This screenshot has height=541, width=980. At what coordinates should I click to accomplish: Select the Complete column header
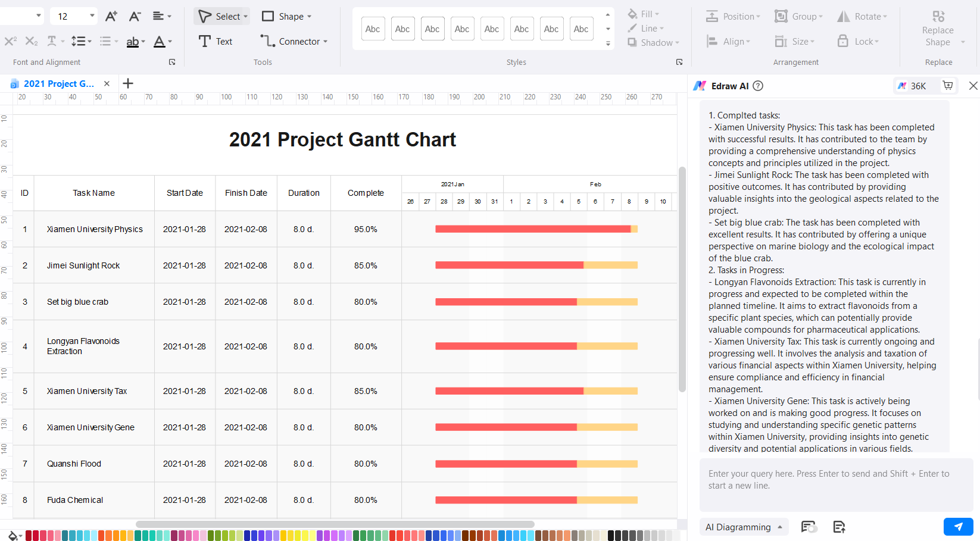pyautogui.click(x=366, y=193)
